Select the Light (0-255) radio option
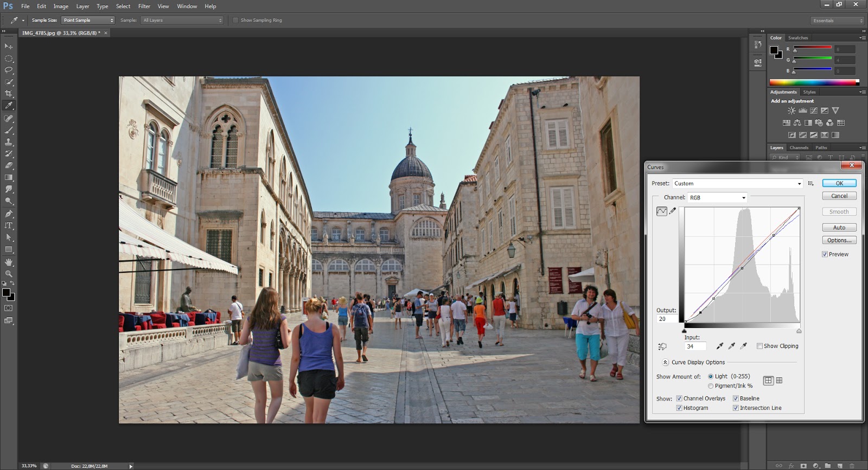868x470 pixels. point(711,376)
